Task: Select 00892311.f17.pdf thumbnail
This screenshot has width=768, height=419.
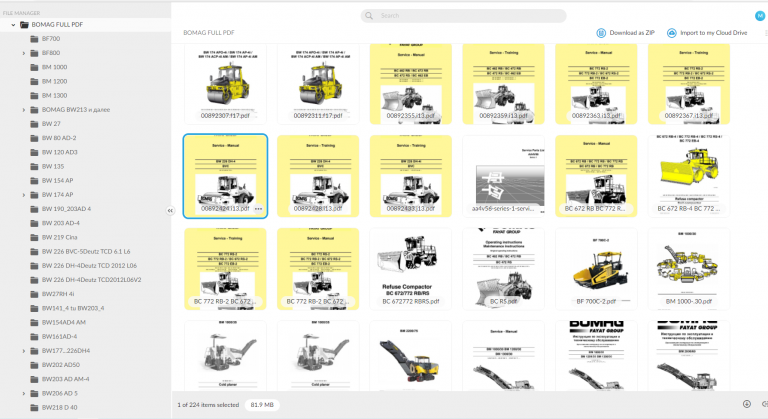Action: [318, 83]
